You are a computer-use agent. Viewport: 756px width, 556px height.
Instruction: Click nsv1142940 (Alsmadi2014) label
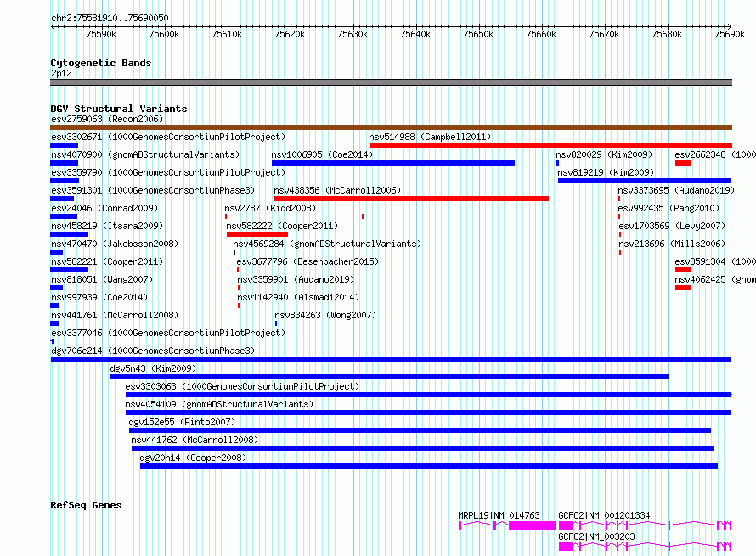click(x=298, y=297)
